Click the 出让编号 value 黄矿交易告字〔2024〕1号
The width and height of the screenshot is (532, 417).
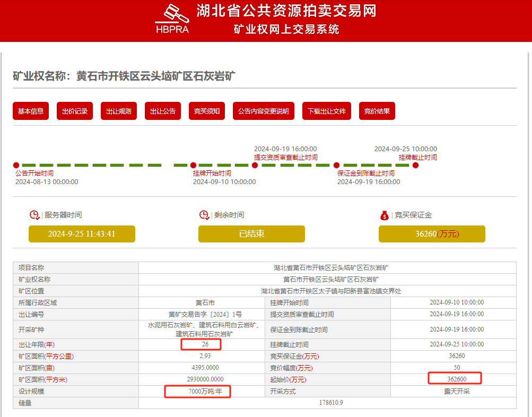[205, 315]
